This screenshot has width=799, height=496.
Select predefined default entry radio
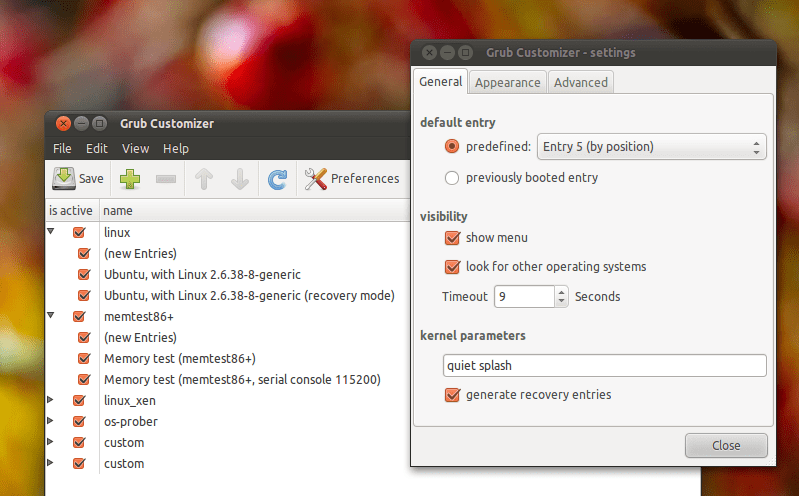[451, 147]
